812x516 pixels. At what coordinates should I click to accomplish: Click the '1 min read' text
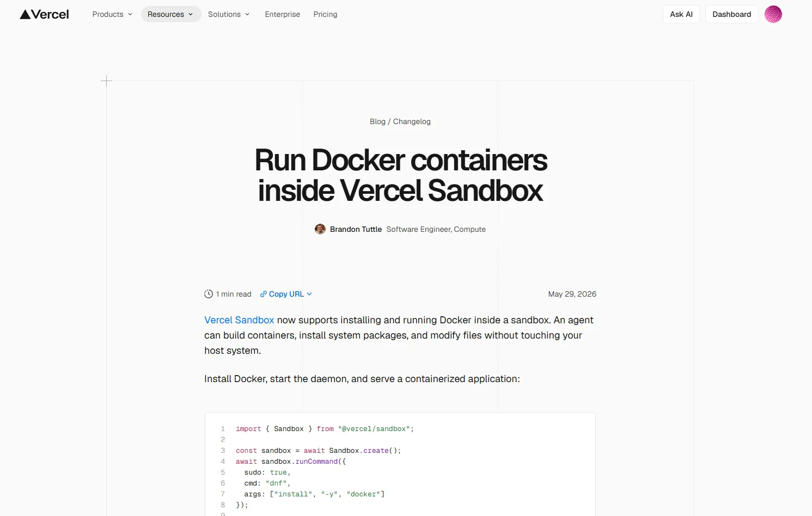[234, 294]
